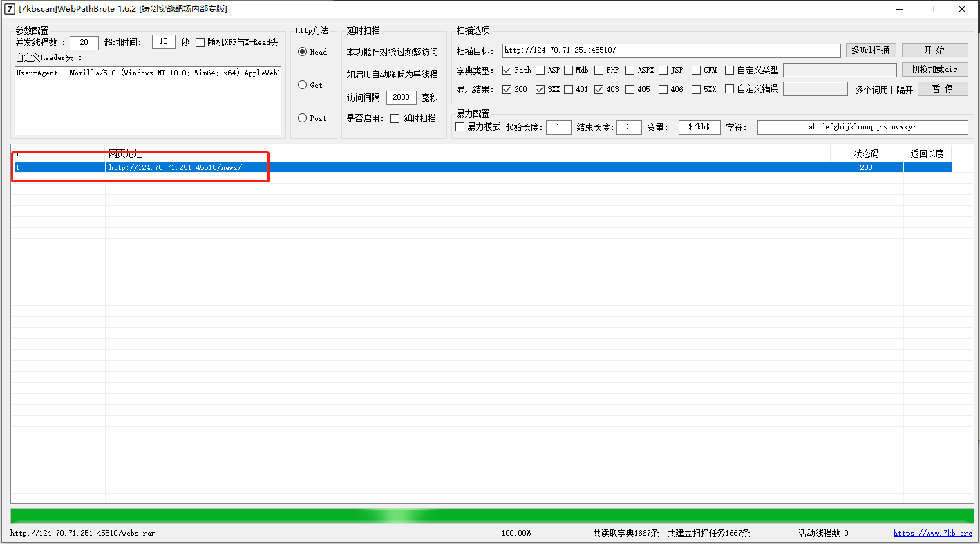Click the 字符 alphabet input field
This screenshot has width=980, height=544.
[863, 127]
